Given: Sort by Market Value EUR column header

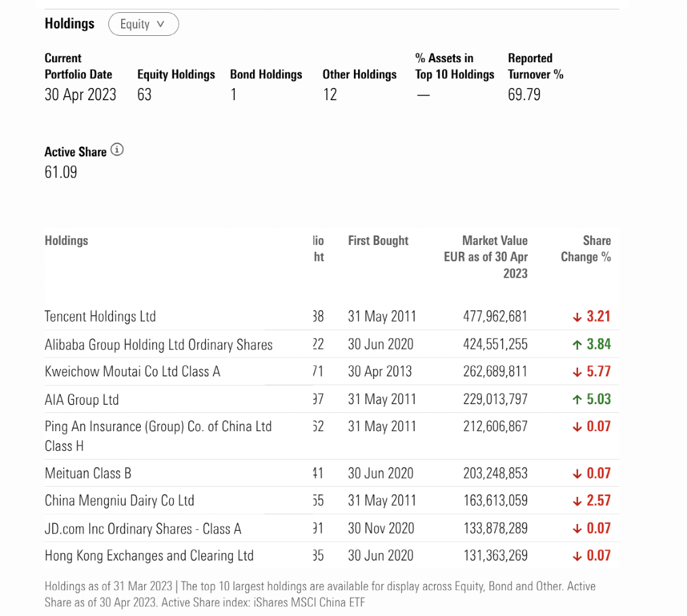Looking at the screenshot, I should pyautogui.click(x=485, y=257).
